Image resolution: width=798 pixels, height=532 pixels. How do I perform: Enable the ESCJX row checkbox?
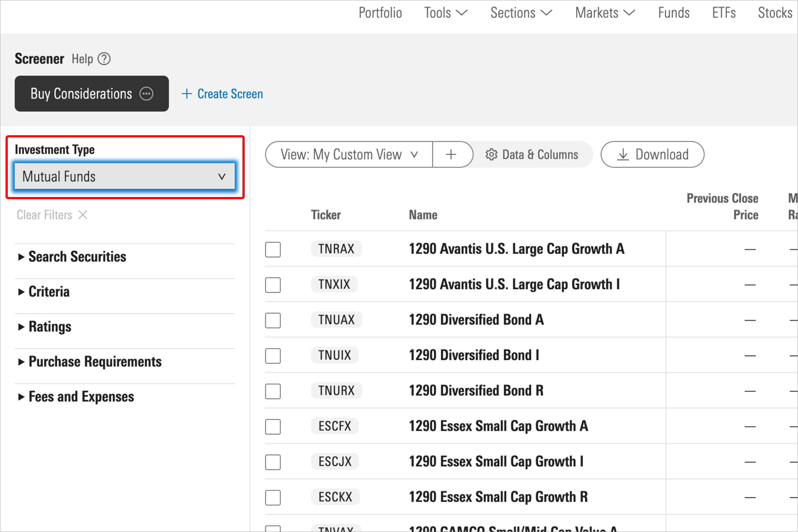273,462
